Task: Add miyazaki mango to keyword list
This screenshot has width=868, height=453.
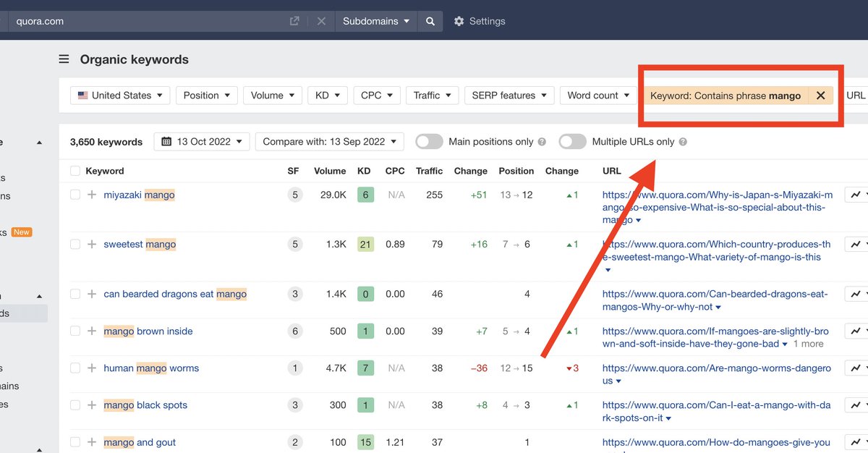Action: [x=92, y=195]
